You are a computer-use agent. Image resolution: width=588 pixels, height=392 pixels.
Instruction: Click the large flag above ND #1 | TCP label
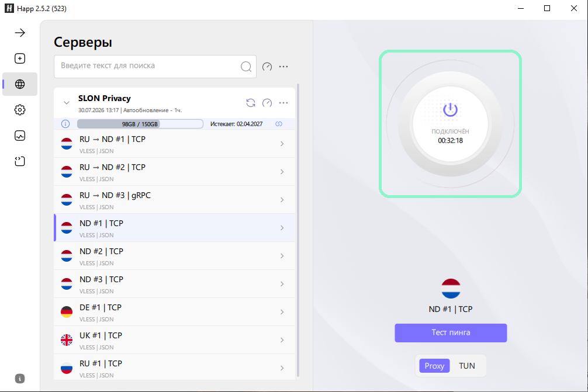click(451, 289)
